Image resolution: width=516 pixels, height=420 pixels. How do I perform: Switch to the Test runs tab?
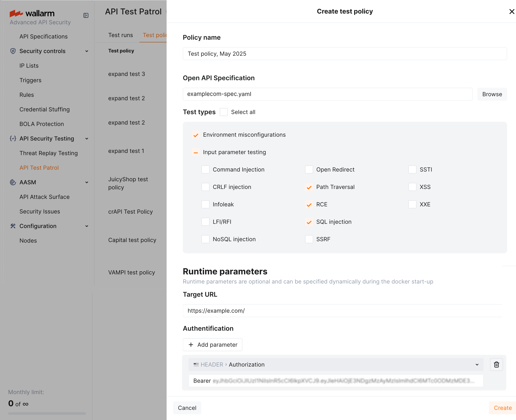coord(120,35)
